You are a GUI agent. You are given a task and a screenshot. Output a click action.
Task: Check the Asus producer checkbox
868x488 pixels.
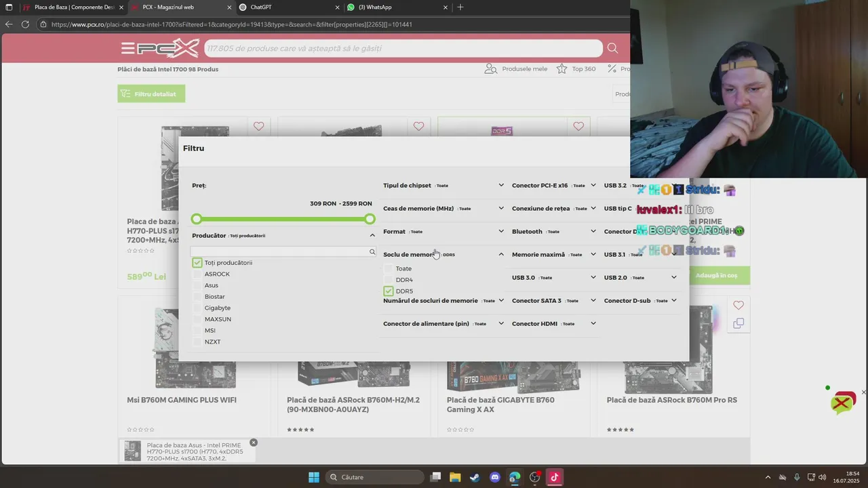(197, 285)
